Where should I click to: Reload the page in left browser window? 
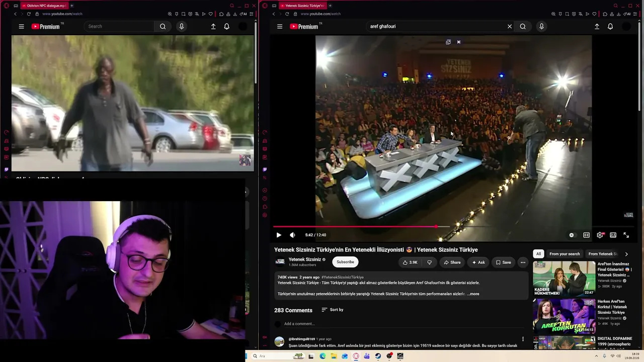point(29,14)
